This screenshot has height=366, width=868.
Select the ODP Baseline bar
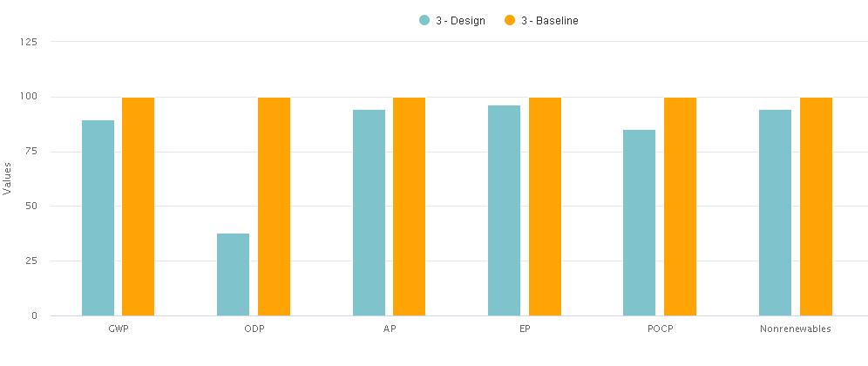click(274, 207)
